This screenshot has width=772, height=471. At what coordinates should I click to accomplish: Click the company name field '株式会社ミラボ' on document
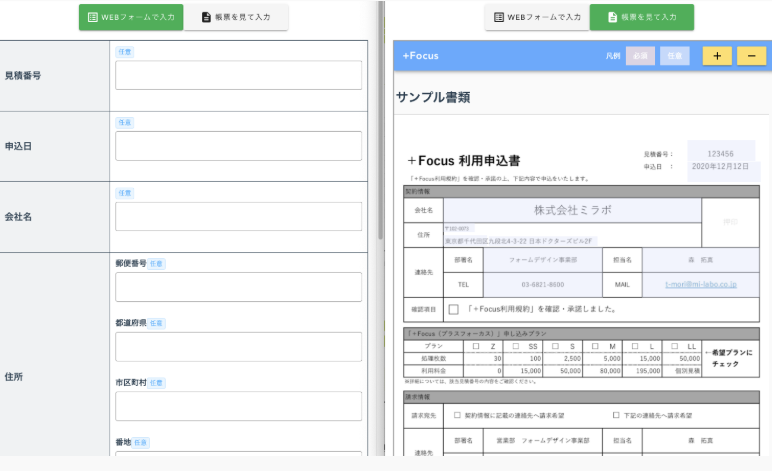571,210
